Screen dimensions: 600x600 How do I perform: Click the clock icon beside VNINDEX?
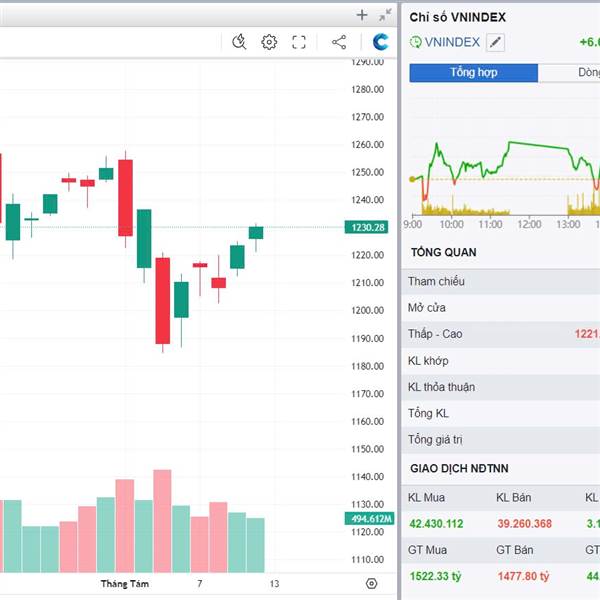point(416,42)
